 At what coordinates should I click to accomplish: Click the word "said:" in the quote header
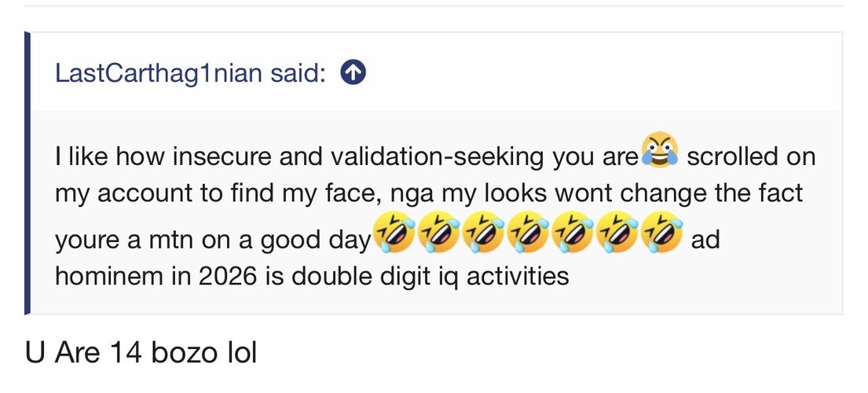(298, 72)
